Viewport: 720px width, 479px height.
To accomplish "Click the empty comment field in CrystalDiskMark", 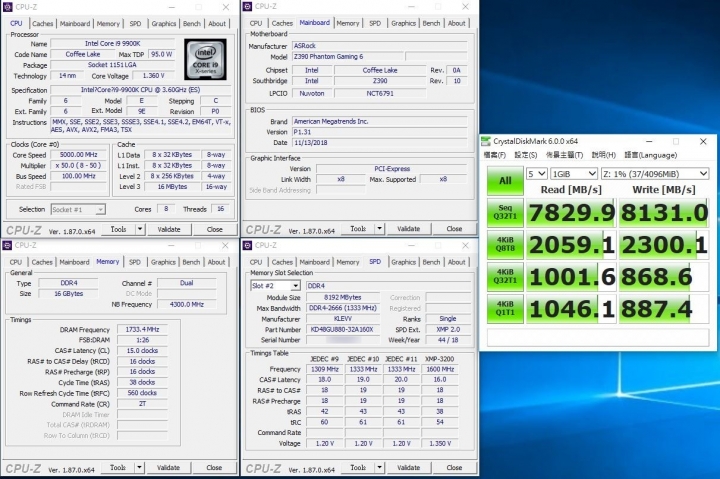I will point(598,338).
